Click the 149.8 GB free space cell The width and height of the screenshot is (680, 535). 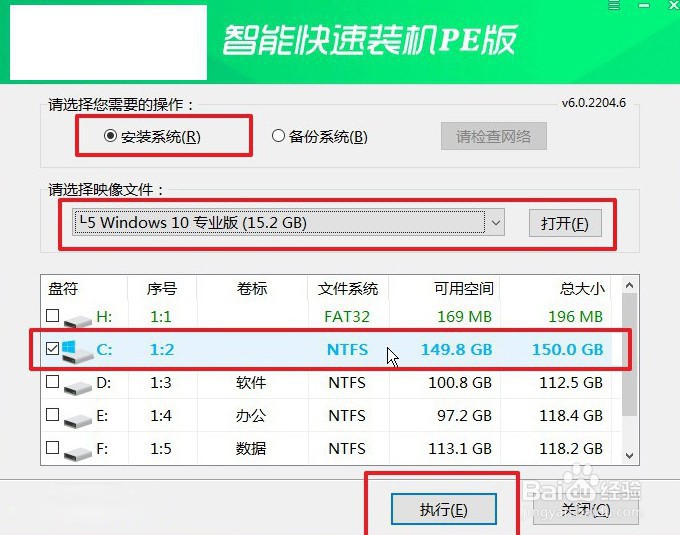pyautogui.click(x=457, y=349)
